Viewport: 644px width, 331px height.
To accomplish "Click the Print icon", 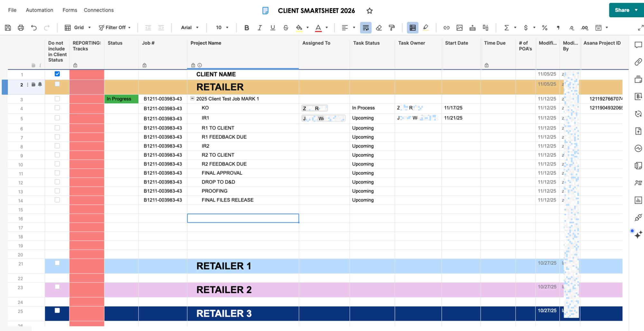I will coord(21,28).
